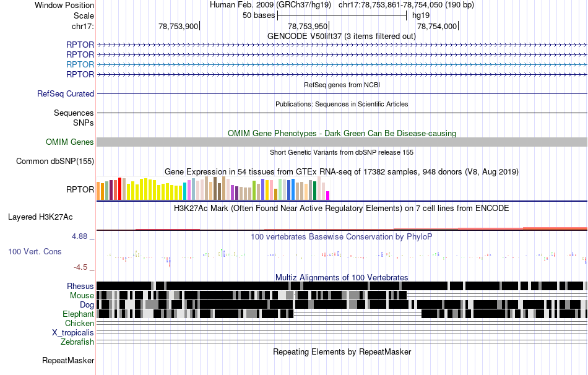Click the Mouse alignment row label
The image size is (588, 375).
pos(82,296)
